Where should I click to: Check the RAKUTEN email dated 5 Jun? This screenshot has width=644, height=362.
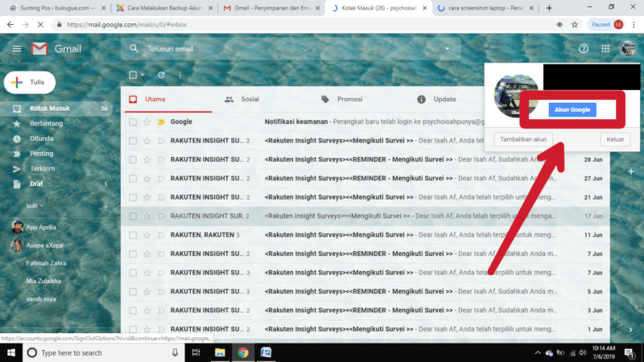[133, 292]
